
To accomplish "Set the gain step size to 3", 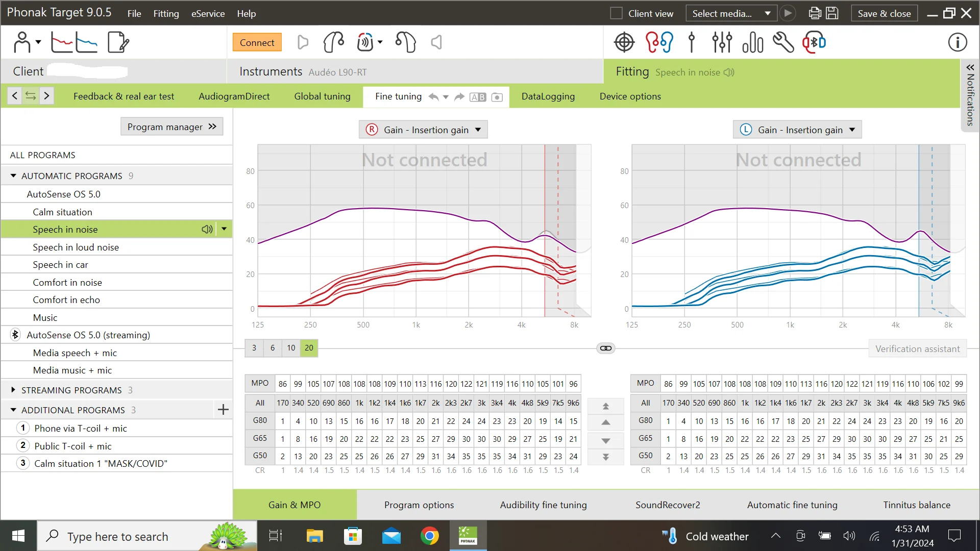I will [254, 348].
